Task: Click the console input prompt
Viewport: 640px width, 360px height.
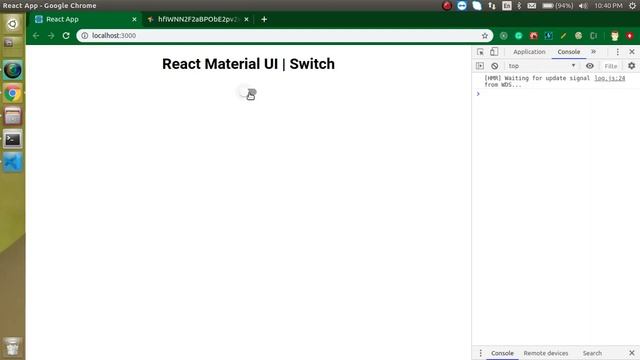Action: pos(555,94)
